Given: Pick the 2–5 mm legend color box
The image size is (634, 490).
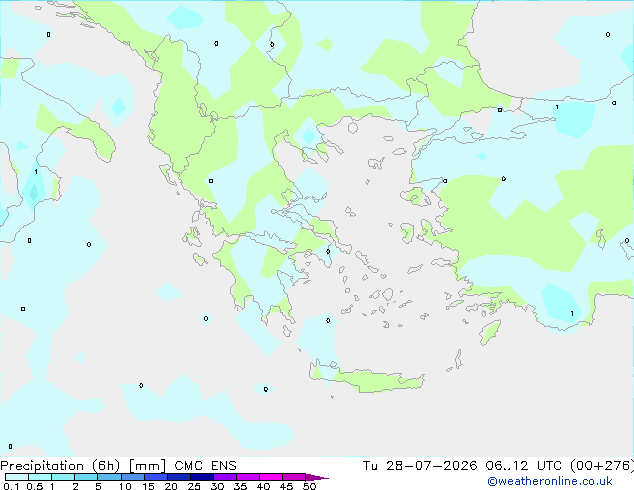Looking at the screenshot, I should [x=86, y=477].
